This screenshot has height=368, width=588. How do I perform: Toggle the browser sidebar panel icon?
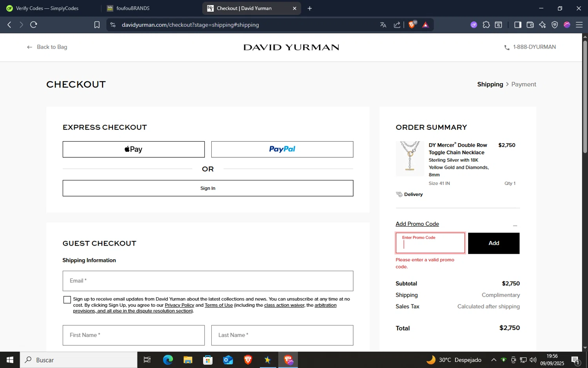(517, 25)
